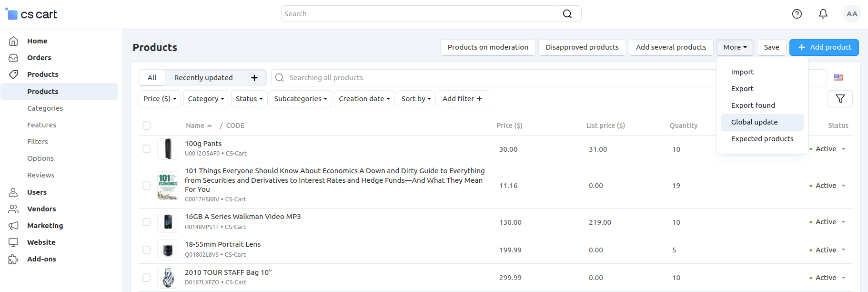Image resolution: width=868 pixels, height=292 pixels.
Task: Click the Products tag icon
Action: tap(13, 74)
